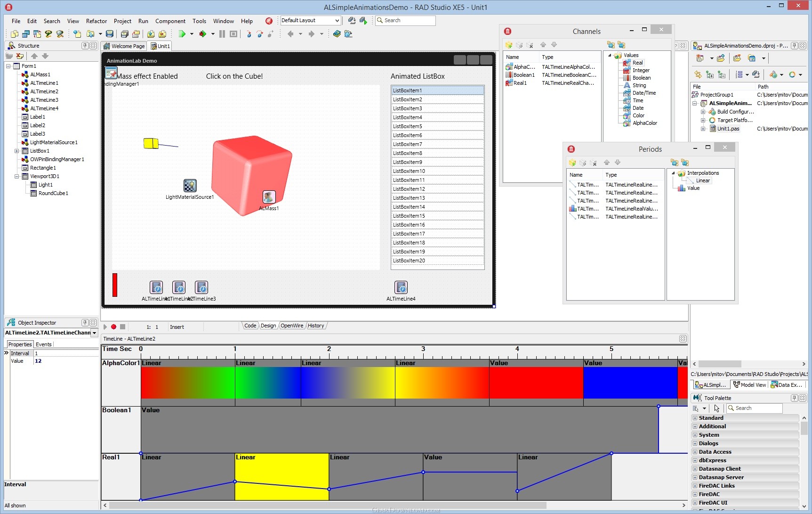
Task: Select the yellow Linear period in Real1 track
Action: pos(281,476)
